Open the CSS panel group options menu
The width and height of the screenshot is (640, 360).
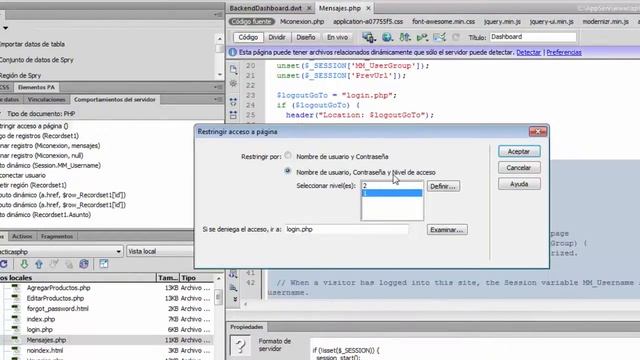[x=218, y=87]
